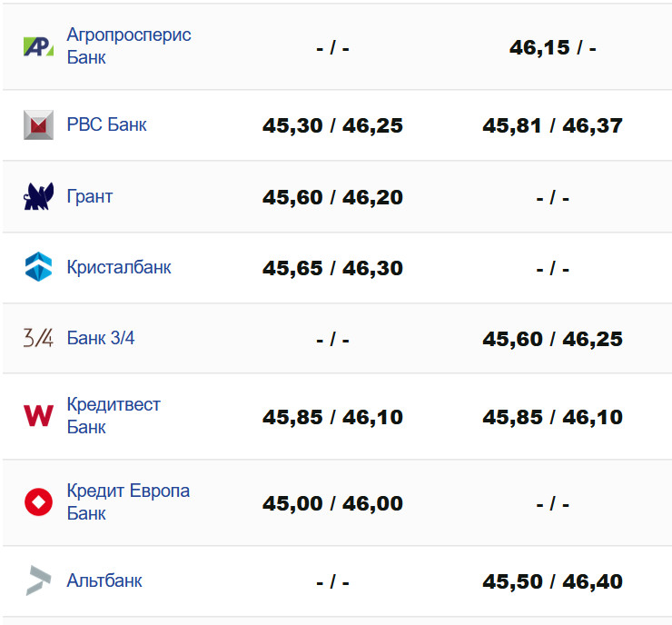Click the Кристалбанк logo icon

(38, 267)
